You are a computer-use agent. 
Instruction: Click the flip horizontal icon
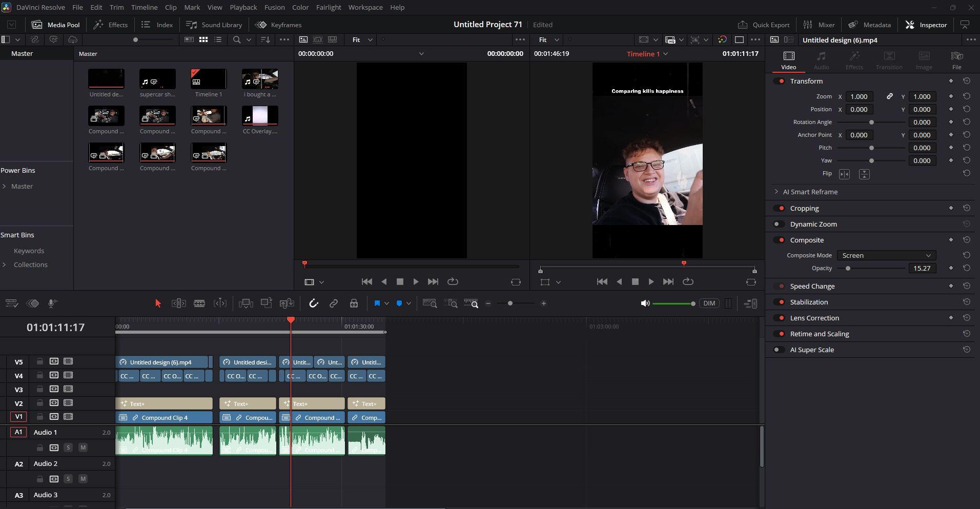(x=844, y=174)
